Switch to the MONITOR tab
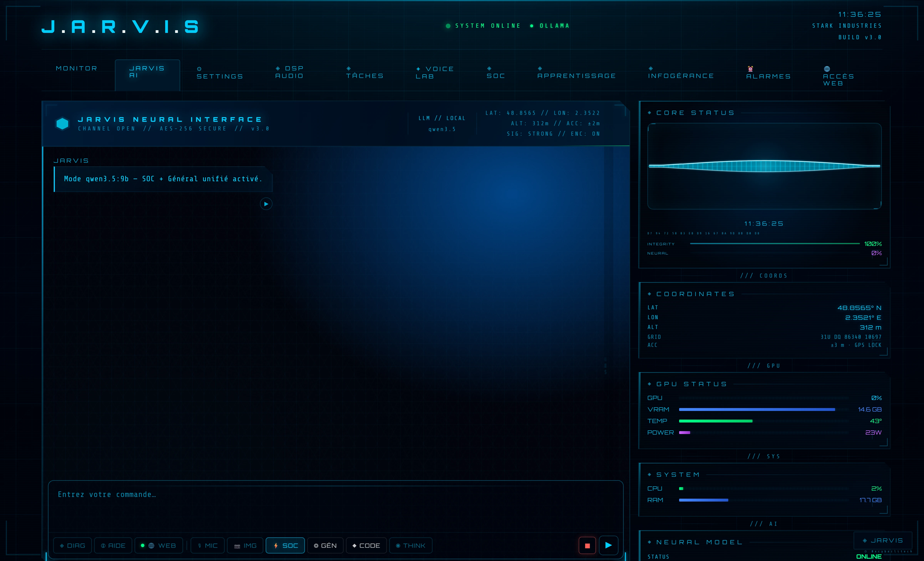This screenshot has height=561, width=924. (x=76, y=68)
